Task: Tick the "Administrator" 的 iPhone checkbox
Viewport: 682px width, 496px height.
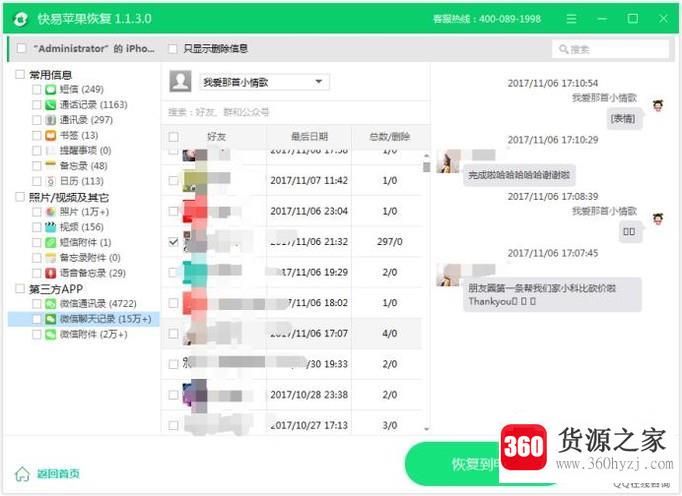Action: point(21,48)
